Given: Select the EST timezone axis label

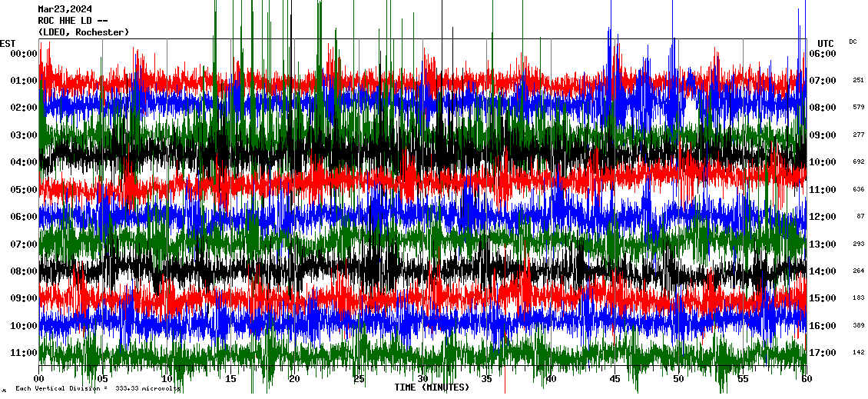Looking at the screenshot, I should (x=8, y=43).
